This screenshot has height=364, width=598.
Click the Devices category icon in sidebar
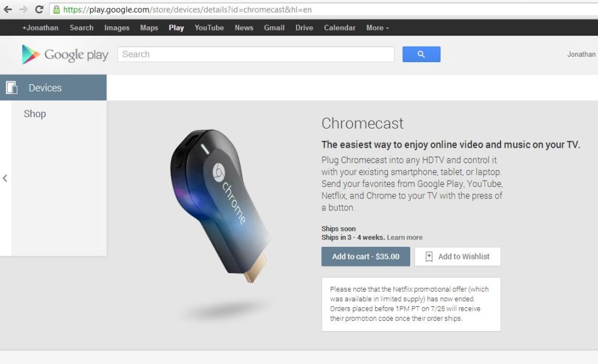click(x=11, y=88)
